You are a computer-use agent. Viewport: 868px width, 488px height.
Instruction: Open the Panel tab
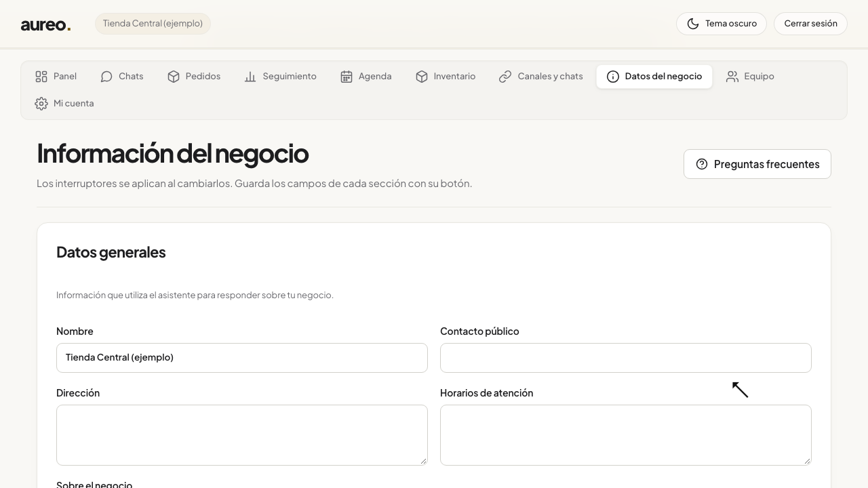[56, 77]
